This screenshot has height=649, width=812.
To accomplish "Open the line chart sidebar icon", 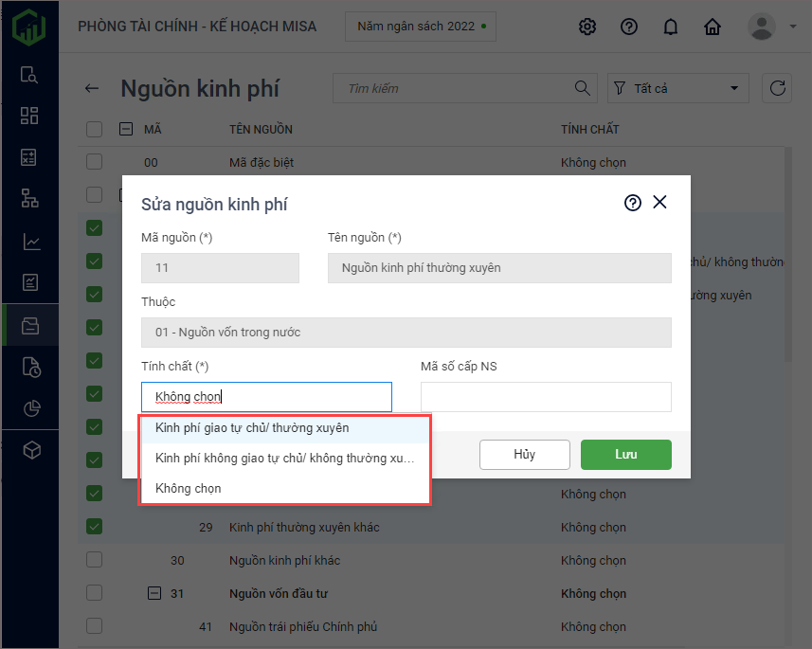I will coord(30,242).
